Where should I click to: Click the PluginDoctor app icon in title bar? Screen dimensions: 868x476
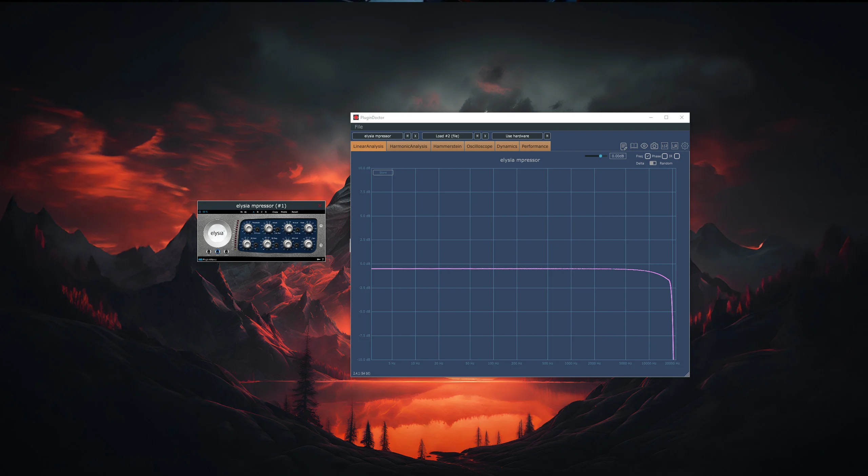point(356,117)
